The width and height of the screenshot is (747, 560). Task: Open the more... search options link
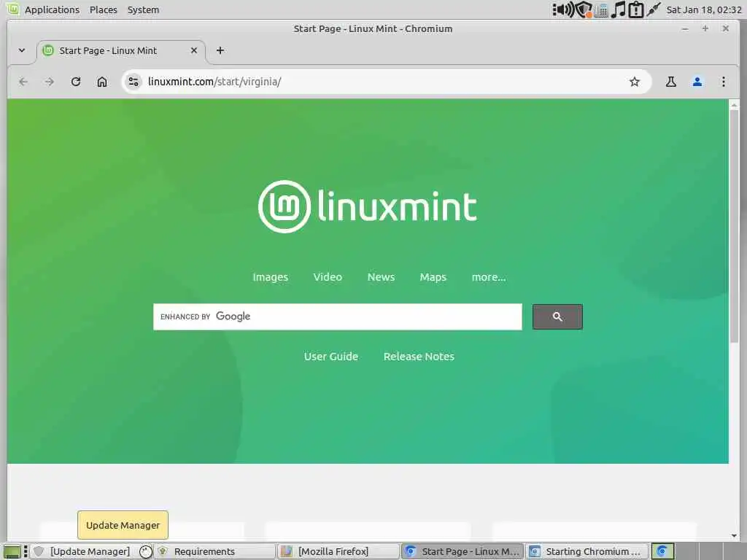click(x=489, y=277)
